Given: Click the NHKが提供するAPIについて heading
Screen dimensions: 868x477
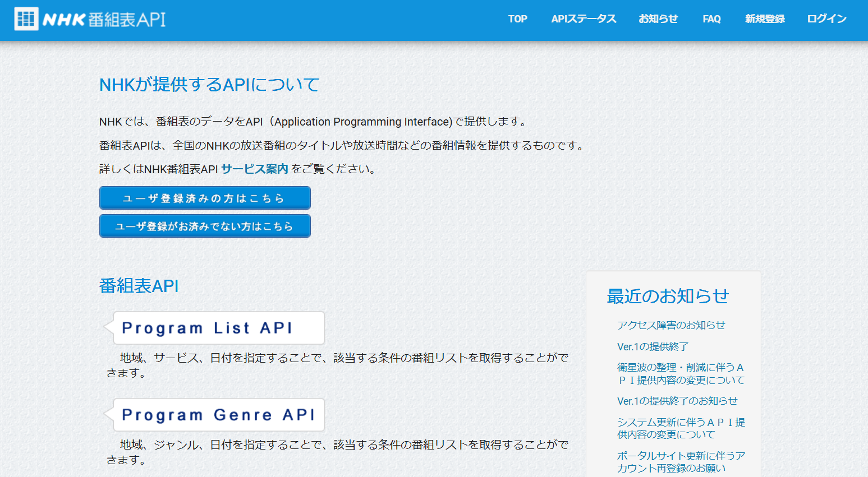Looking at the screenshot, I should [209, 85].
